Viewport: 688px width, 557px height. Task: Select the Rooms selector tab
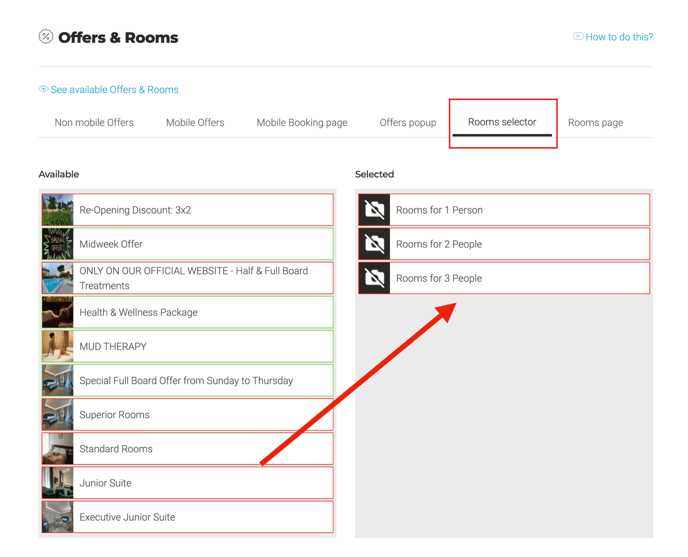[502, 122]
